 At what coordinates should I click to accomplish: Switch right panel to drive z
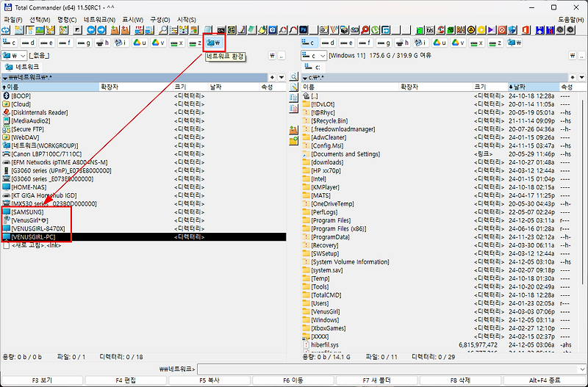[495, 43]
